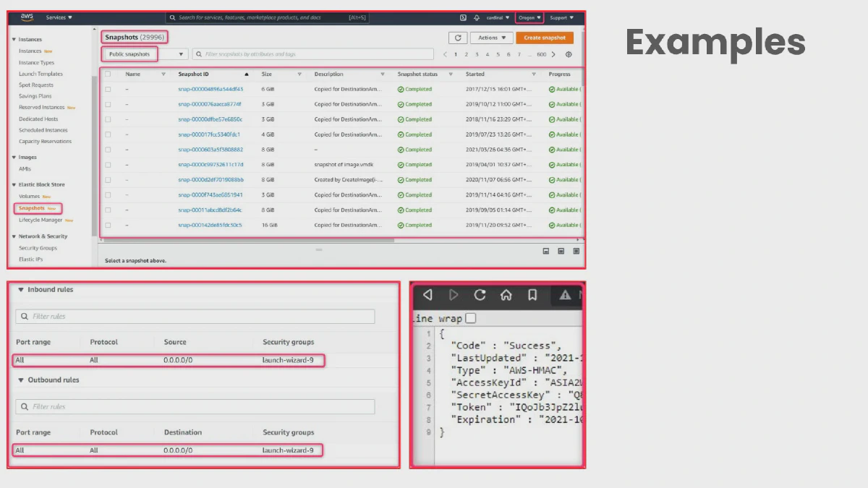The height and width of the screenshot is (488, 868).
Task: Open Launch Templates in the sidebar
Action: (x=41, y=74)
